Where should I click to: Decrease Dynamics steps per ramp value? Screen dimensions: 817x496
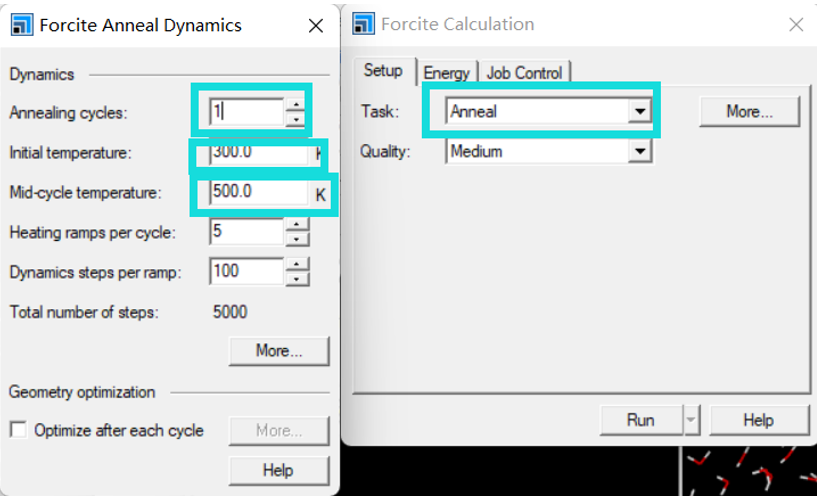tap(297, 279)
